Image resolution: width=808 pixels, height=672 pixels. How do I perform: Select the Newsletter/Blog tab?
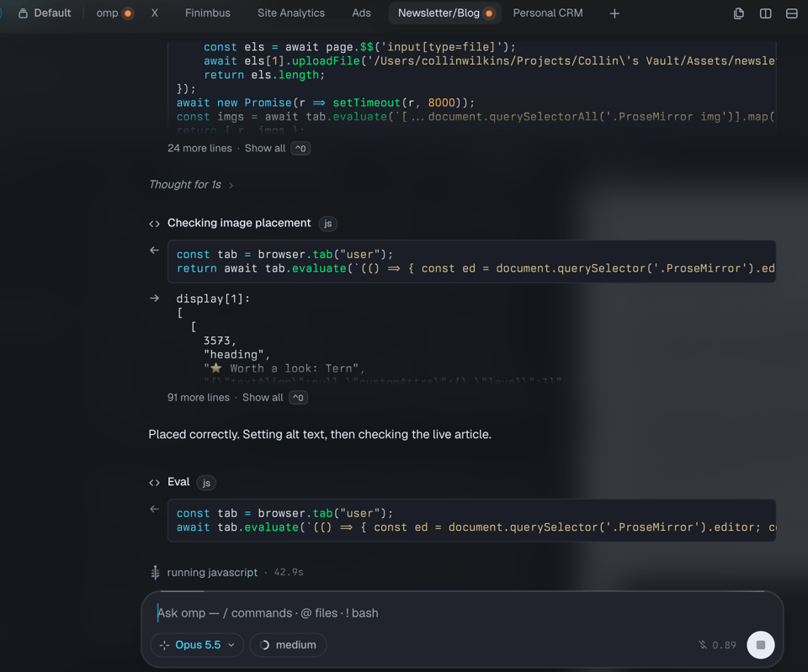[x=444, y=13]
